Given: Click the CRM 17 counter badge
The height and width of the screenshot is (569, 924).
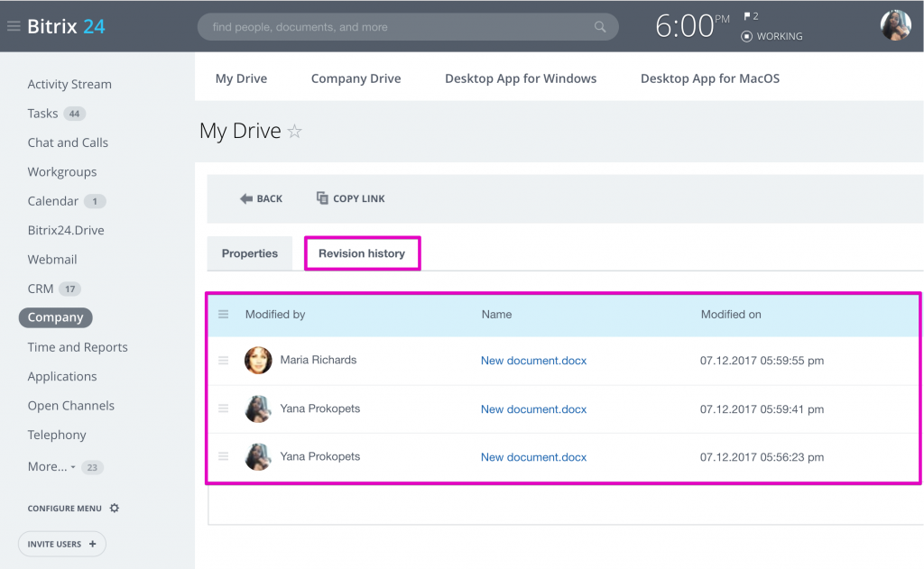Looking at the screenshot, I should click(70, 289).
